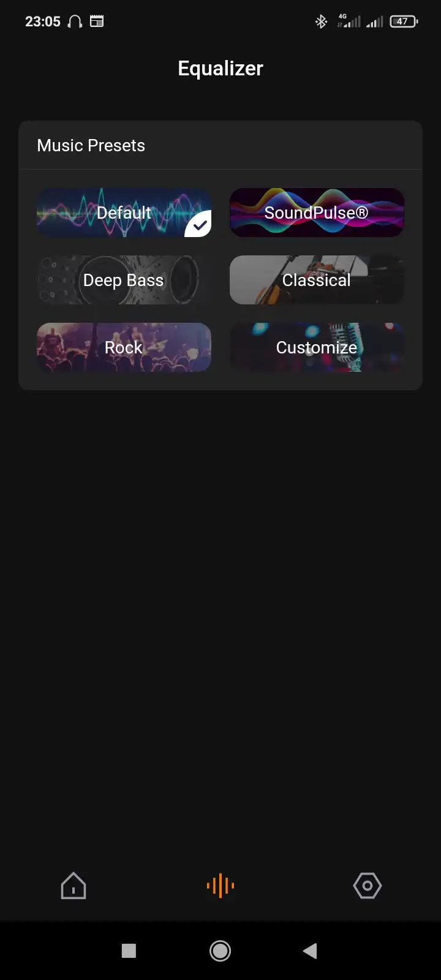Choose the Deep Bass preset

(x=124, y=280)
